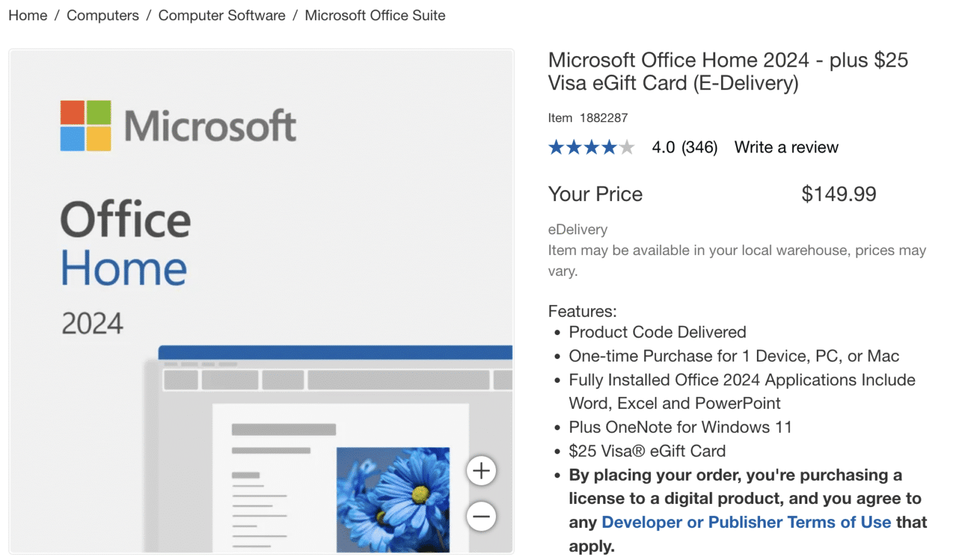Select the fifth gray rating star

coord(626,147)
